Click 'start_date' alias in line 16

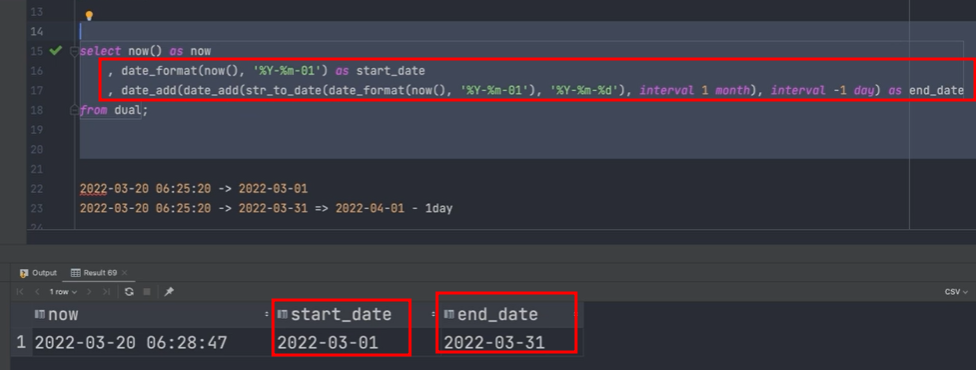coord(390,70)
